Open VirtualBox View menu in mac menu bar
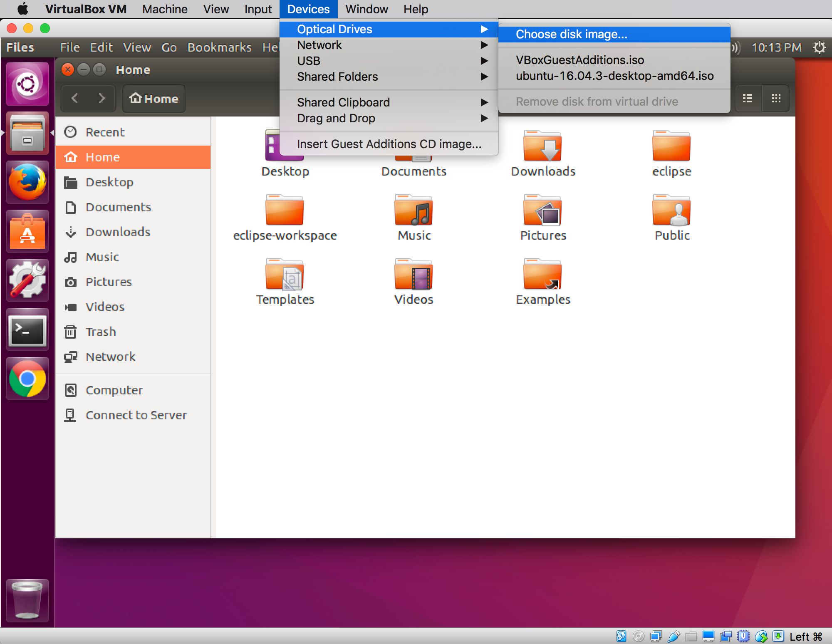 point(216,9)
